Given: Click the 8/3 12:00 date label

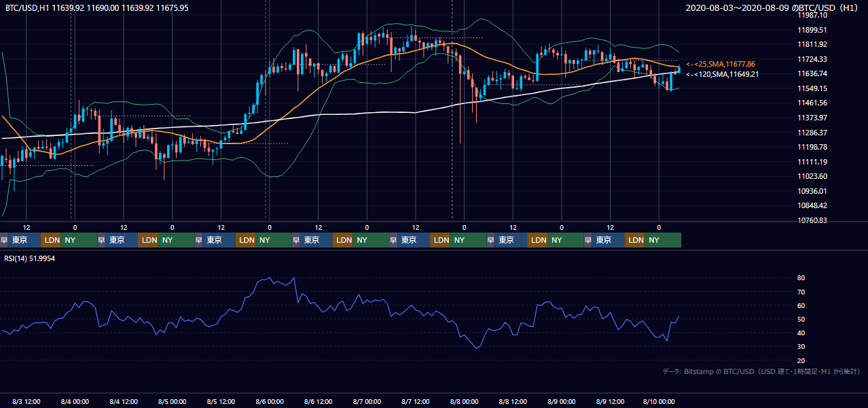Looking at the screenshot, I should coord(27,401).
